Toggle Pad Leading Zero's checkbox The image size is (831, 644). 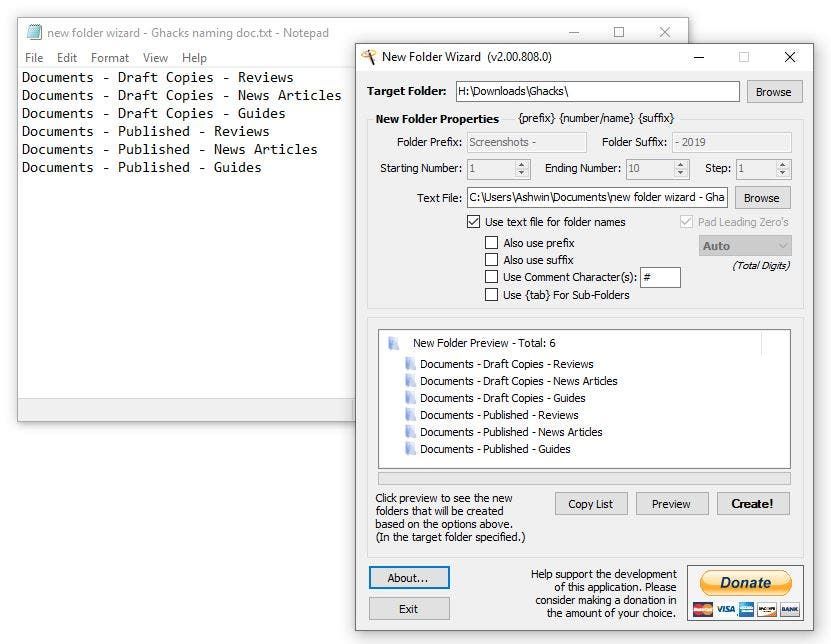pos(686,222)
